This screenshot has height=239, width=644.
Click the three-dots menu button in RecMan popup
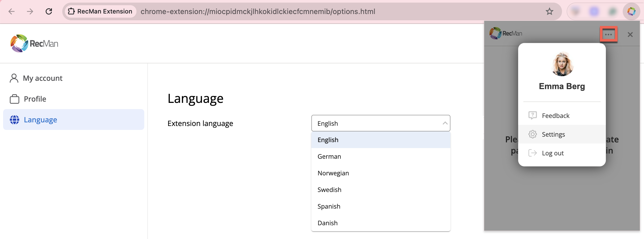[x=608, y=34]
